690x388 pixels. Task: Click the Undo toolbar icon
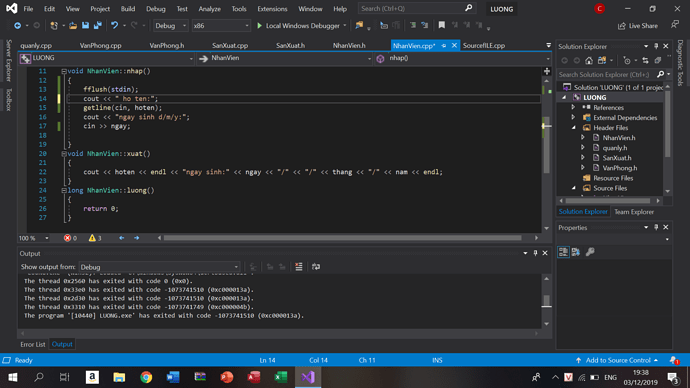click(x=114, y=26)
